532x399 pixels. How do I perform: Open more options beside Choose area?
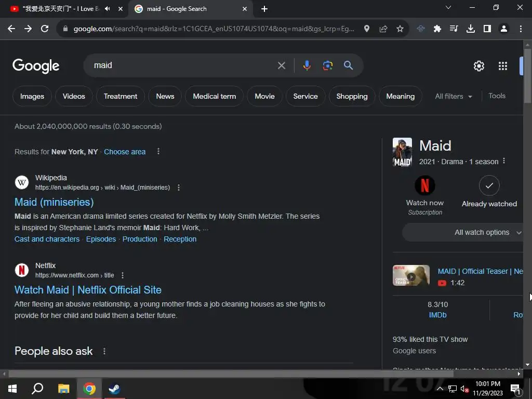tap(158, 151)
